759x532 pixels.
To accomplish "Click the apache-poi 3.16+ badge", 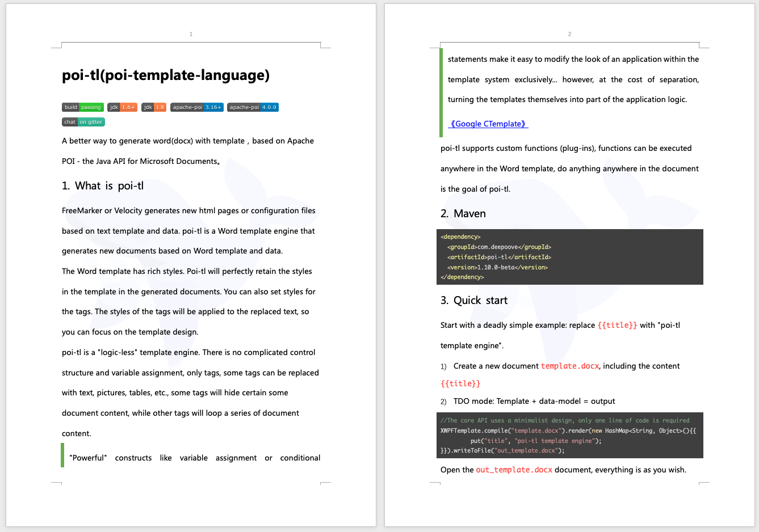I will pos(196,107).
